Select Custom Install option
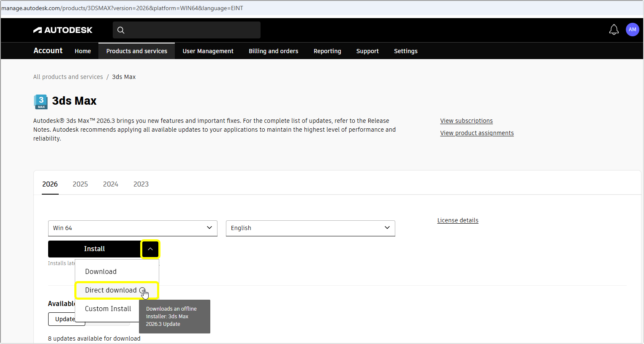The image size is (644, 344). coord(107,309)
